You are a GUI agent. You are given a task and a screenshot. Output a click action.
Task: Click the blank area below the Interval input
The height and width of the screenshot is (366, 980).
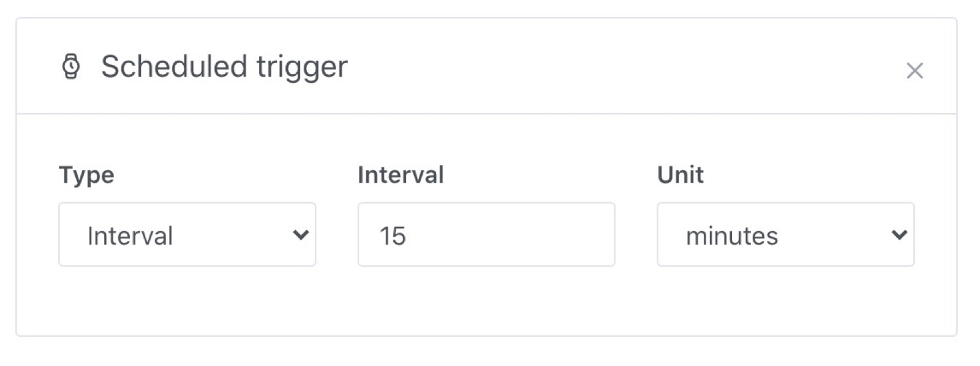coord(486,300)
